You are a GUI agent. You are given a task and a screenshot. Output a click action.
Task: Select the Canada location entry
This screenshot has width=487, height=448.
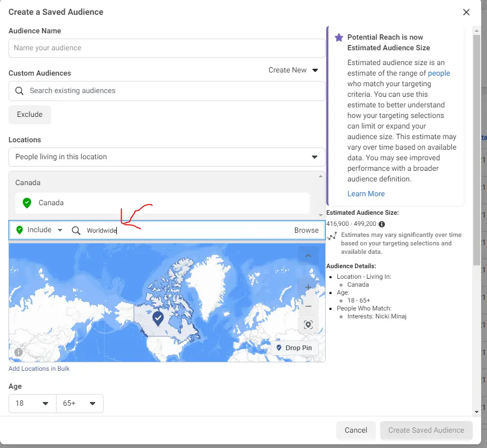(162, 203)
